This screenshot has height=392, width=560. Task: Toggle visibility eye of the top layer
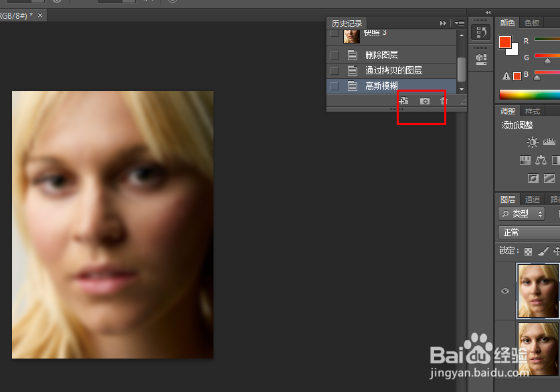click(505, 291)
